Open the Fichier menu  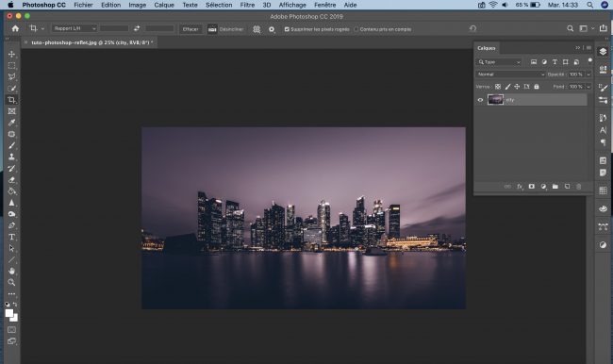pyautogui.click(x=83, y=5)
